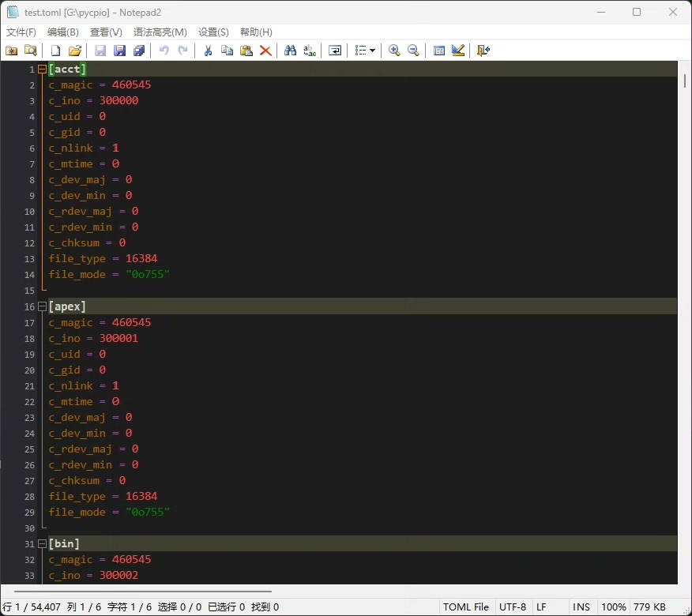This screenshot has width=692, height=616.
Task: Open the list dropdown arrow in the toolbar
Action: click(x=372, y=51)
